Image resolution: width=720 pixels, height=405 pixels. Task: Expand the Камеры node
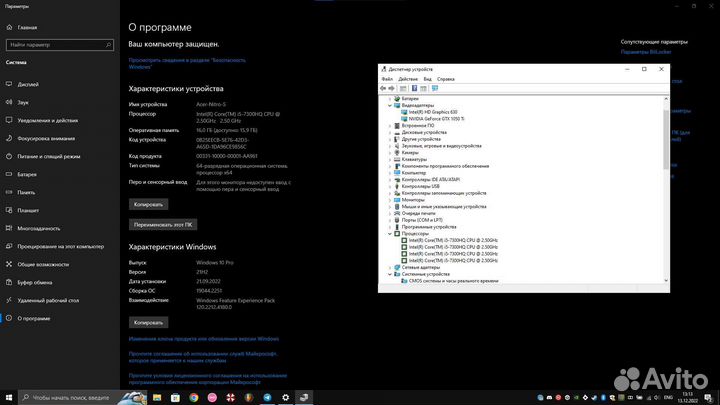(390, 152)
